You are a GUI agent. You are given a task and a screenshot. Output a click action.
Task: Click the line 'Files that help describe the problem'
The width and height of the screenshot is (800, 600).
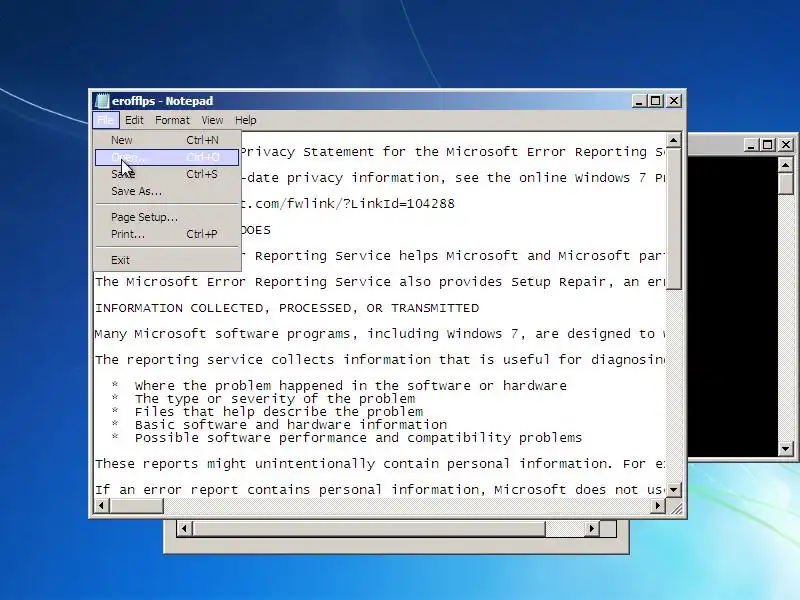(279, 412)
